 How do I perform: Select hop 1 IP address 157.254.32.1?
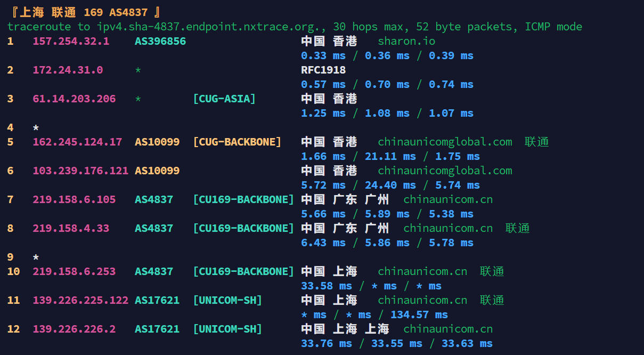coord(71,41)
